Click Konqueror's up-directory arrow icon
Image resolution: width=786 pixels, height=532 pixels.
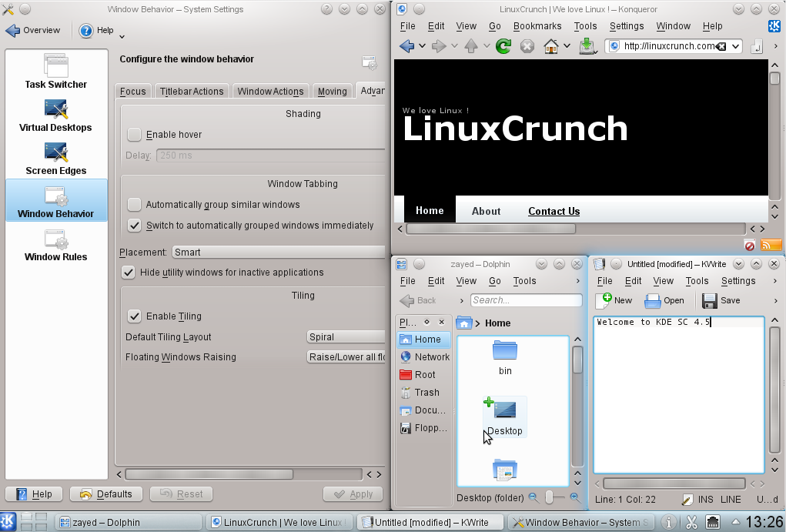tap(470, 46)
